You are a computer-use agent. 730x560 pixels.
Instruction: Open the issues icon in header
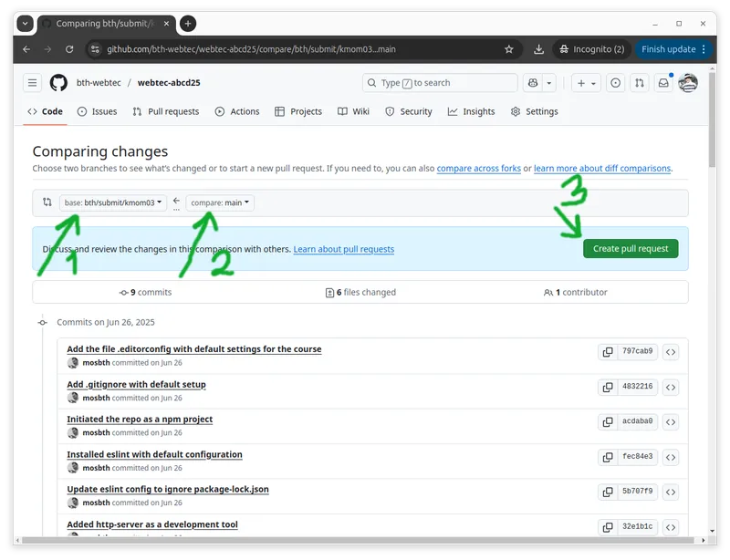[616, 83]
